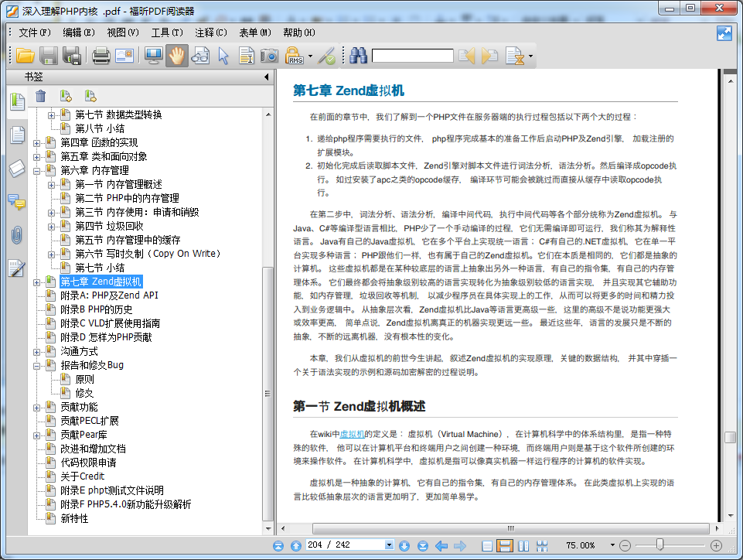Click the Find Previous arrow icon

coord(467,56)
